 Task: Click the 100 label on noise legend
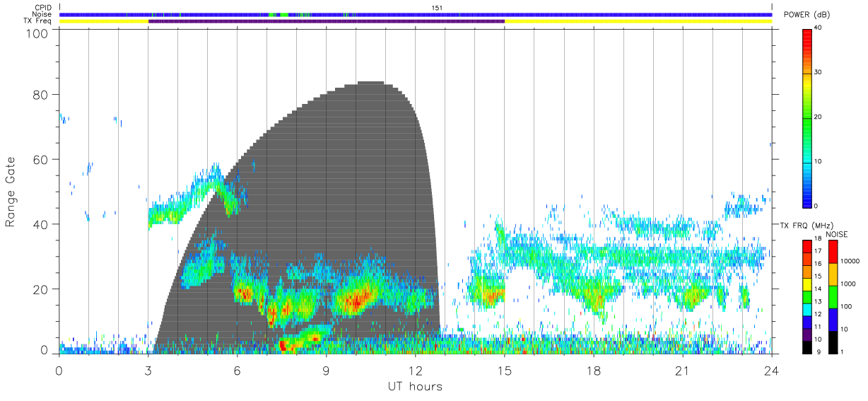pos(846,306)
